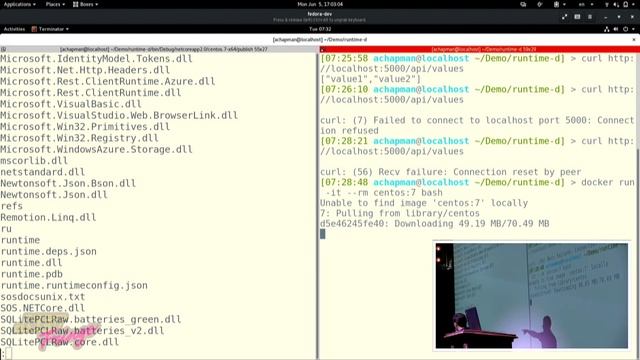Click 'SQLitePCLRaw.core.dll' line

point(60,342)
